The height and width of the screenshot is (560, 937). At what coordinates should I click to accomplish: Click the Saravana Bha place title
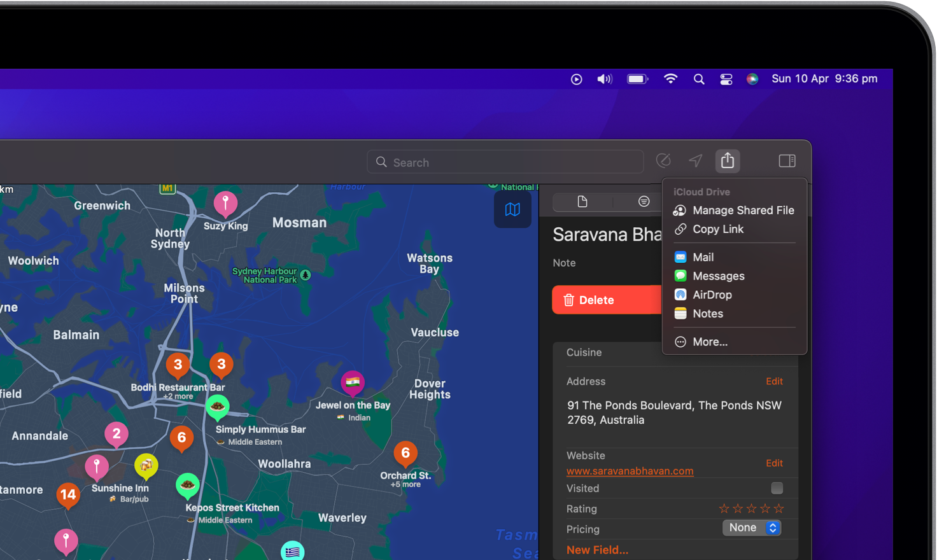pos(607,235)
